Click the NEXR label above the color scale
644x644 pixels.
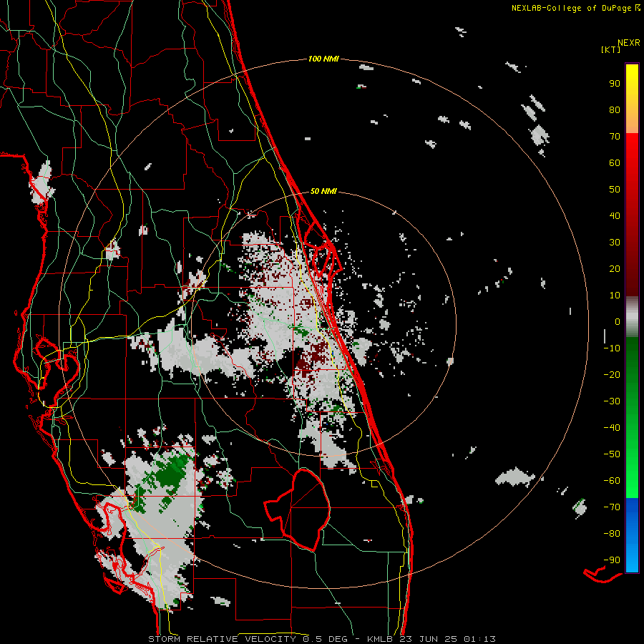[629, 43]
